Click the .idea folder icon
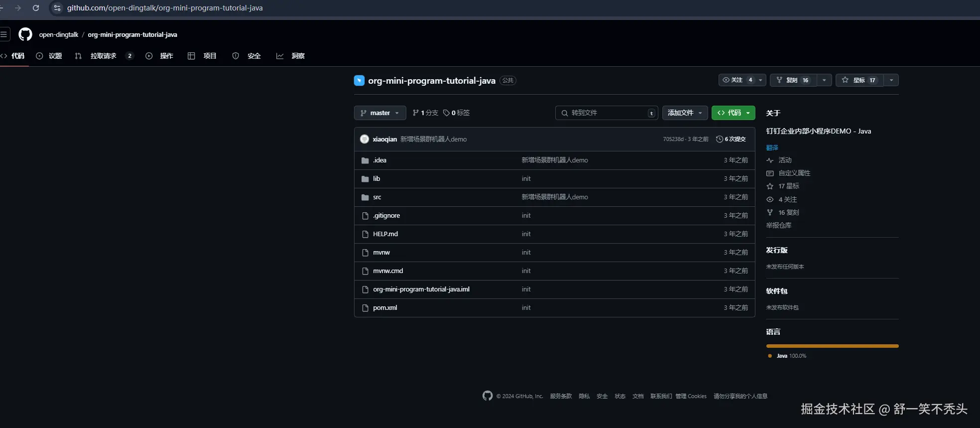Image resolution: width=980 pixels, height=428 pixels. 365,160
